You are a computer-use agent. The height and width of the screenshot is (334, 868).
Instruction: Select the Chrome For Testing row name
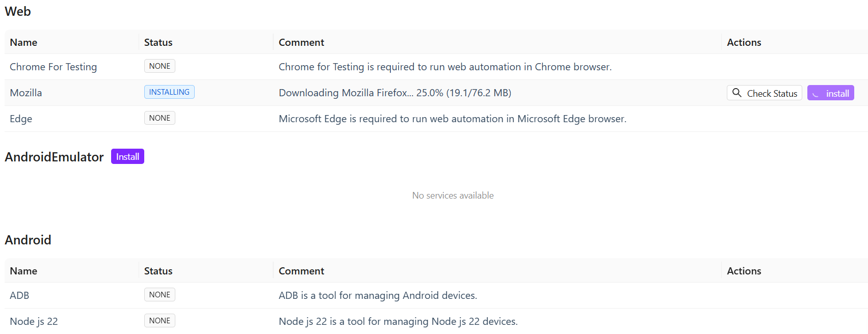(x=53, y=67)
